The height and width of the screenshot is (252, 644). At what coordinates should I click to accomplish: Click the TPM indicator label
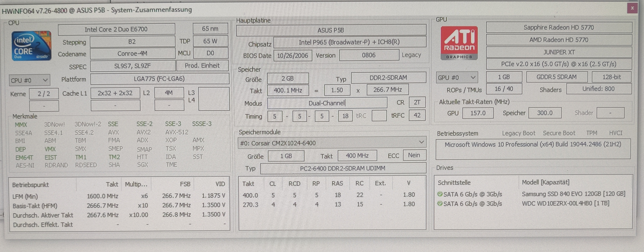point(591,133)
